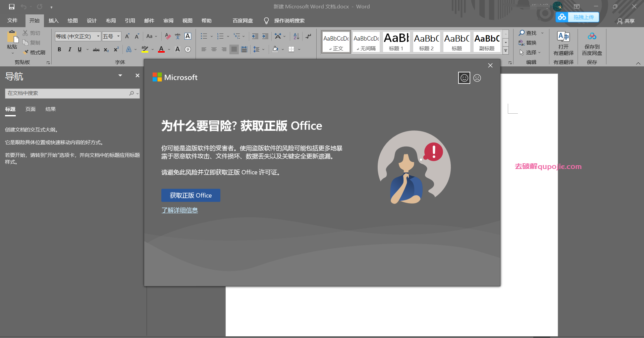Viewport: 644px width, 338px height.
Task: Open the 百度网盘 ribbon tab
Action: pos(243,21)
